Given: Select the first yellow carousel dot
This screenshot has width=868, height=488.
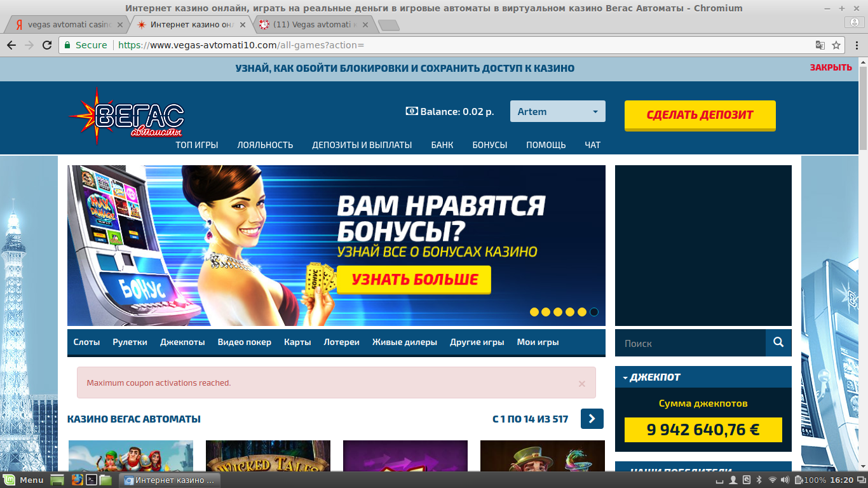Looking at the screenshot, I should 534,312.
